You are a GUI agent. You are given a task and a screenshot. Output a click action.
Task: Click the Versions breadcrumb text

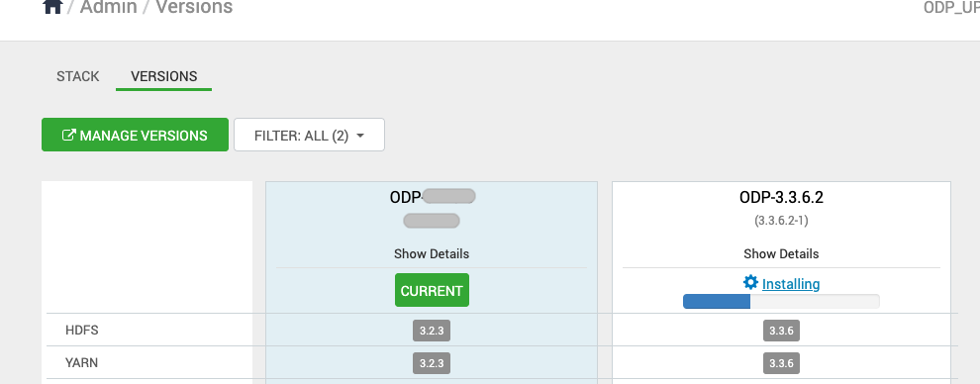(x=194, y=7)
